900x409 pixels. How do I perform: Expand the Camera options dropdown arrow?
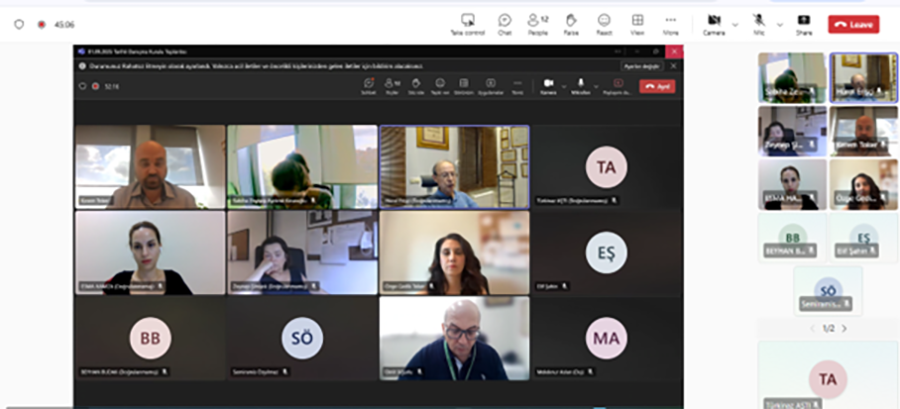point(735,24)
